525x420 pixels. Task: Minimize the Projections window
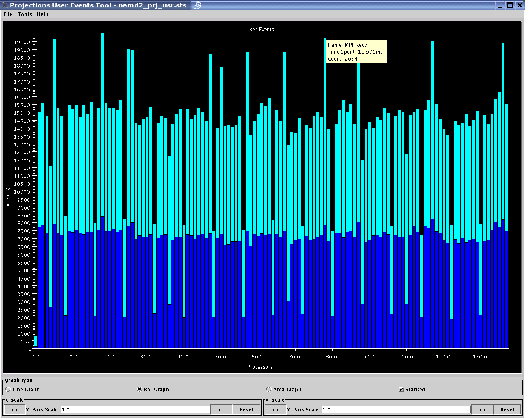point(500,5)
